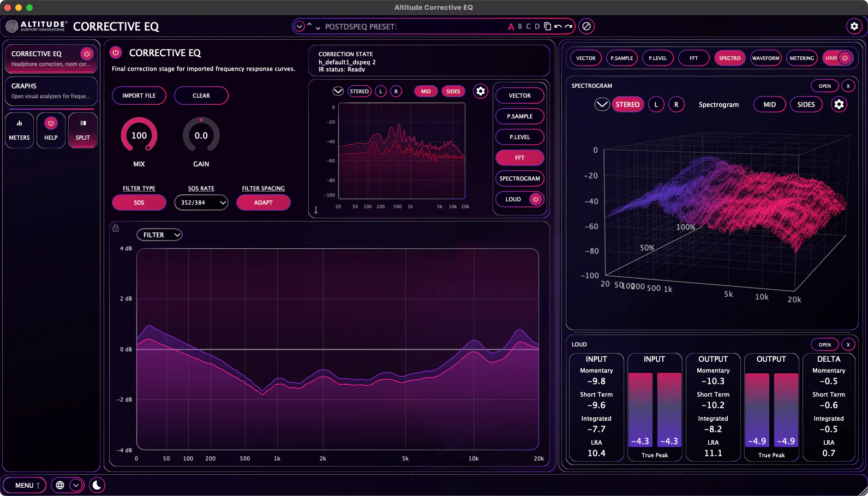
Task: Click the Gain knob showing 0.0
Action: [201, 135]
